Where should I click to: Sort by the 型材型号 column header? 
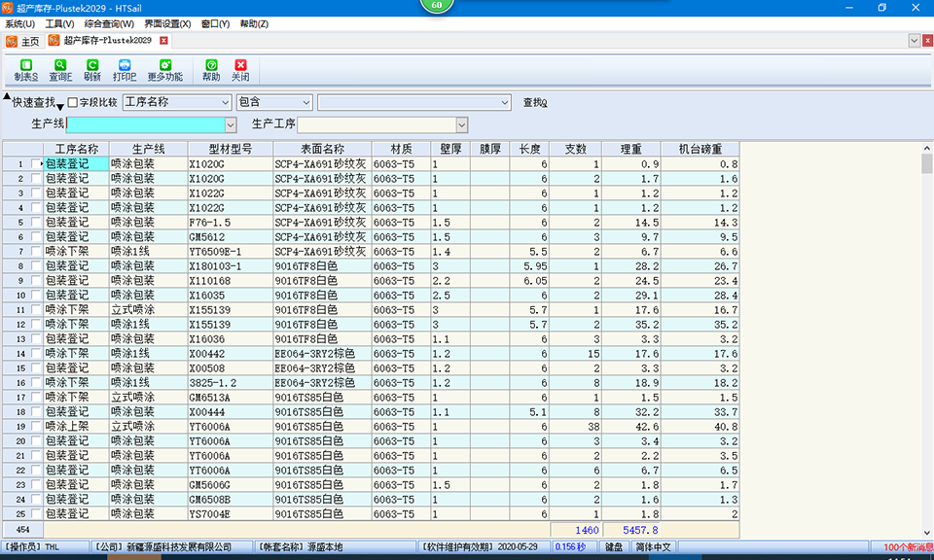(x=230, y=149)
